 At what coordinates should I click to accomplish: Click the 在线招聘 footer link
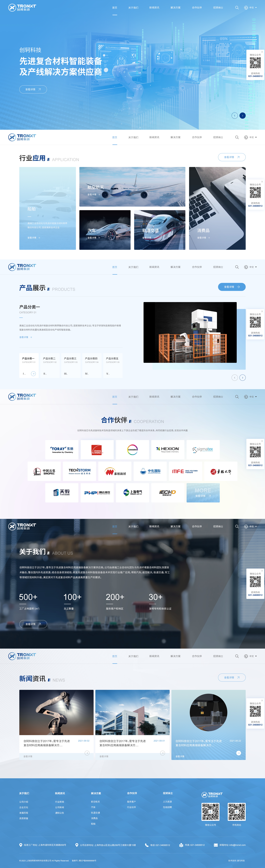point(167,807)
